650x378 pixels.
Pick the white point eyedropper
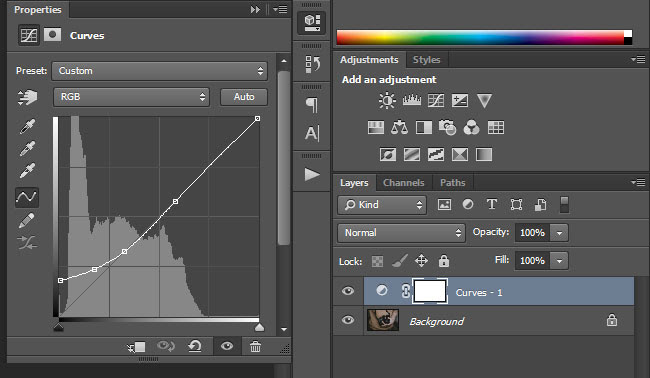[27, 170]
